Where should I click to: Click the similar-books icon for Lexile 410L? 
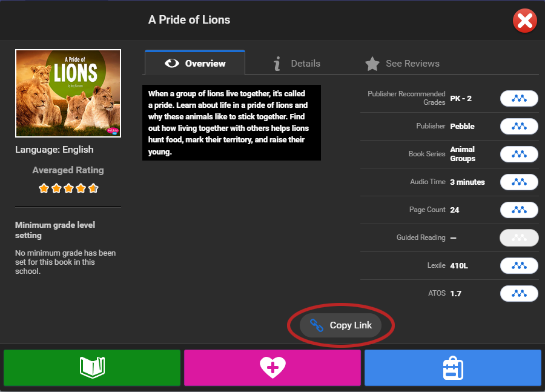click(x=519, y=266)
